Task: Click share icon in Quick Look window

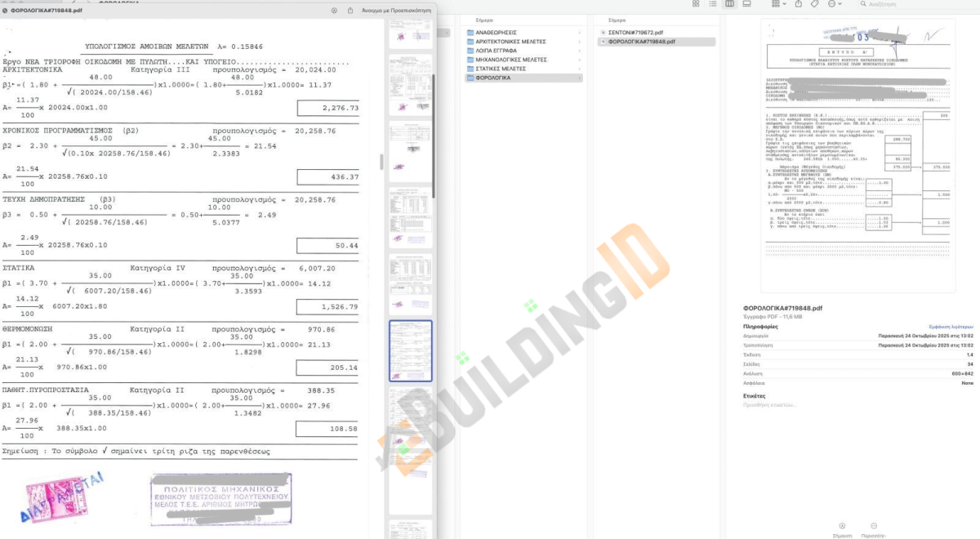Action: pos(350,11)
